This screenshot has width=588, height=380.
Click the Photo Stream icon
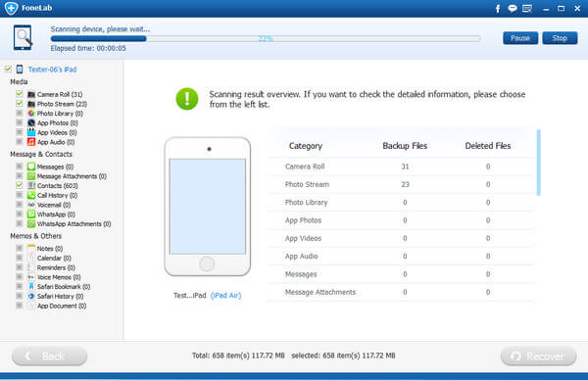click(x=31, y=104)
